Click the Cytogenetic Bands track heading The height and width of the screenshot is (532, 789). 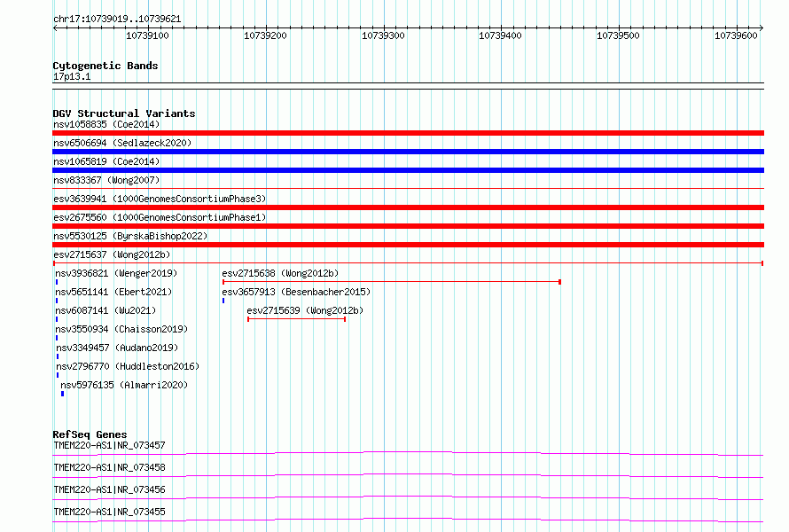[105, 66]
